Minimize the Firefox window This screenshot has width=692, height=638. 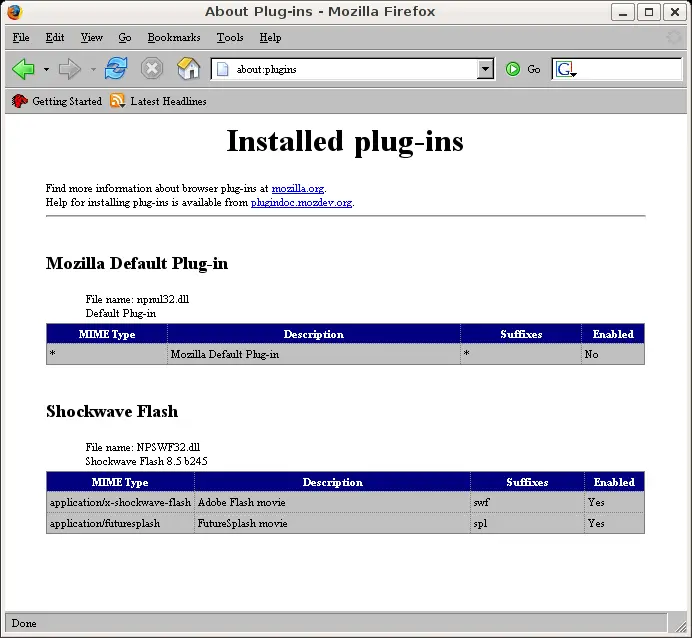pos(623,12)
